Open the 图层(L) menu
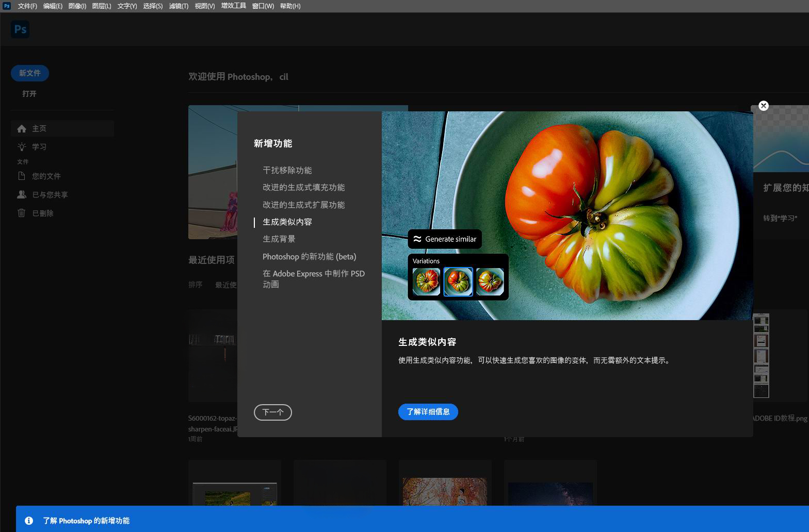 (x=102, y=6)
